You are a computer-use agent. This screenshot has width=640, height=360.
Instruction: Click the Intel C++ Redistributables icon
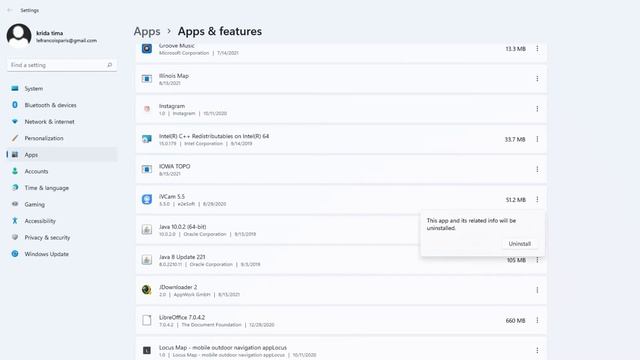click(147, 139)
